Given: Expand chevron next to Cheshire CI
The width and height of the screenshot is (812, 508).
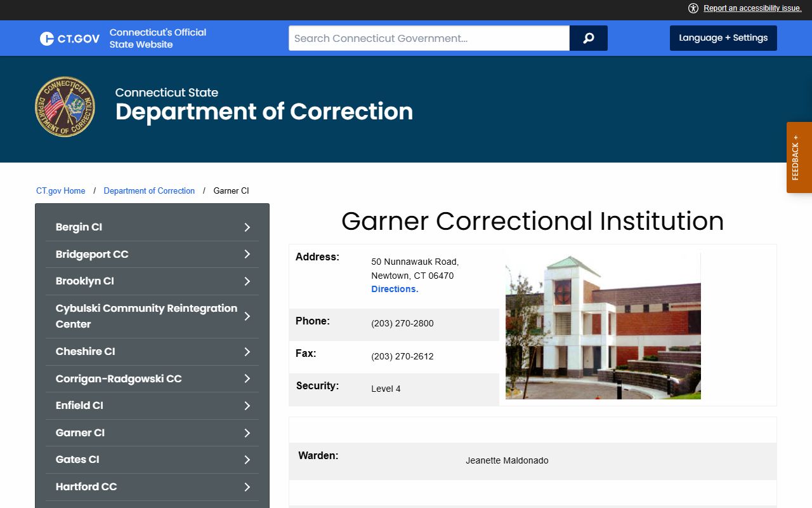Looking at the screenshot, I should point(247,352).
